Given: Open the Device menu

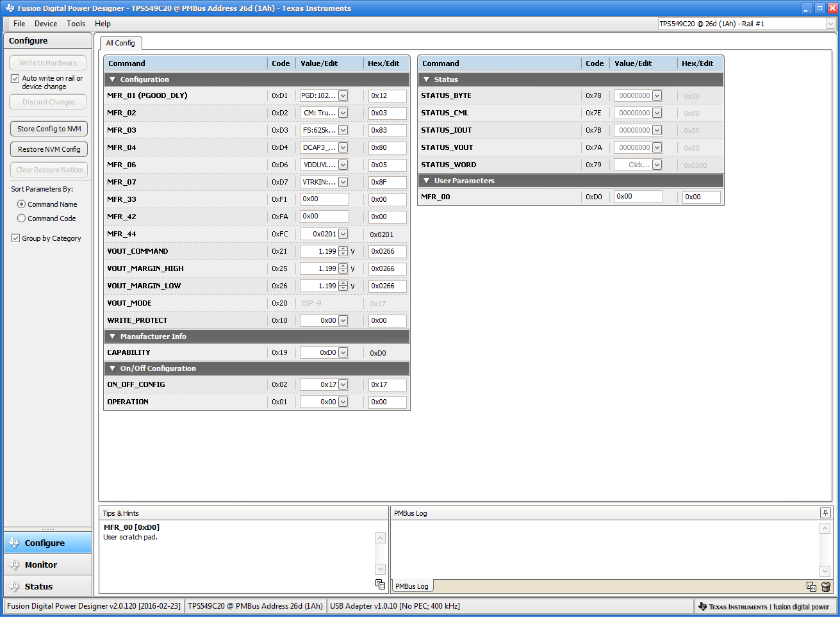Looking at the screenshot, I should 45,23.
